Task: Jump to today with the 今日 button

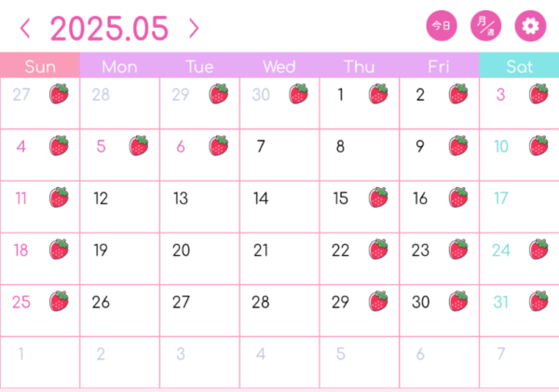Action: (442, 26)
